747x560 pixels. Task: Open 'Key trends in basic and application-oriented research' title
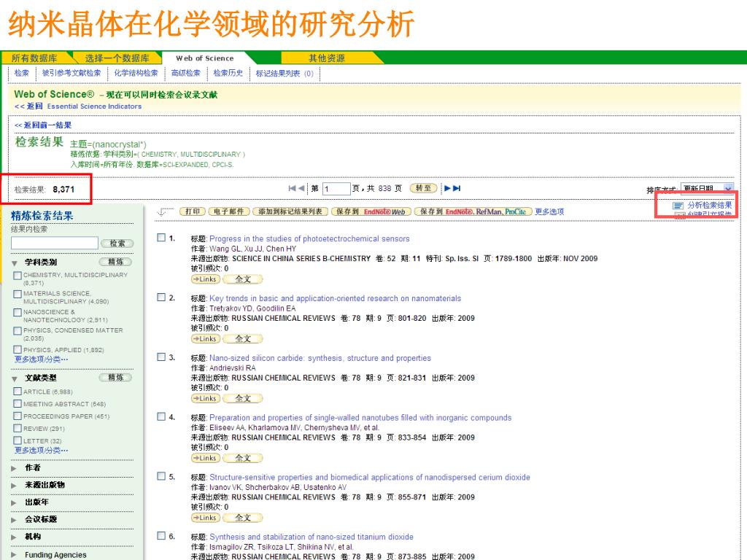pos(336,298)
